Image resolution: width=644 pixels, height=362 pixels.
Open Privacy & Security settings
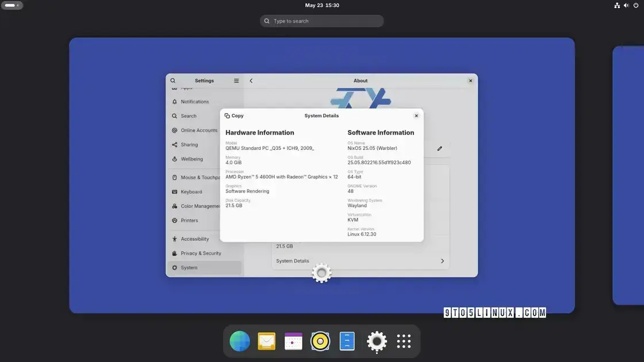pos(205,253)
